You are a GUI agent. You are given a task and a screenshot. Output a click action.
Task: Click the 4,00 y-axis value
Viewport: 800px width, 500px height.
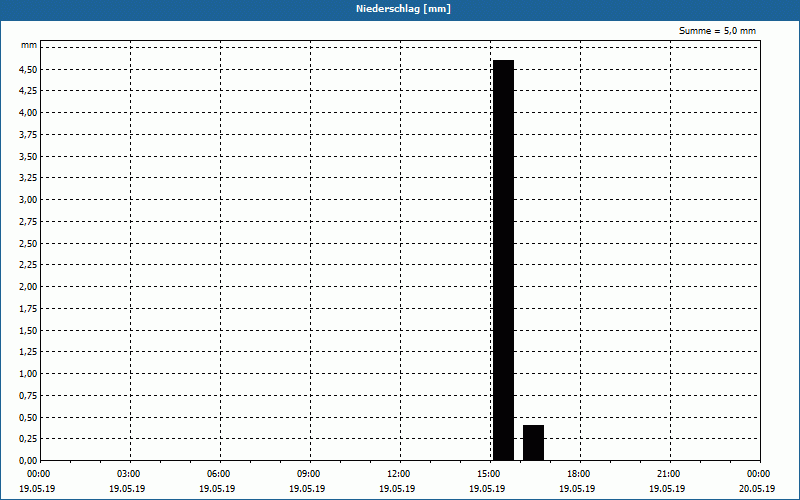tap(28, 113)
